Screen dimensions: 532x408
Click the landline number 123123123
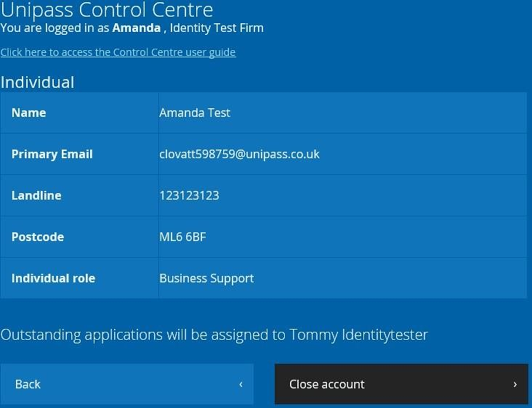pos(189,196)
